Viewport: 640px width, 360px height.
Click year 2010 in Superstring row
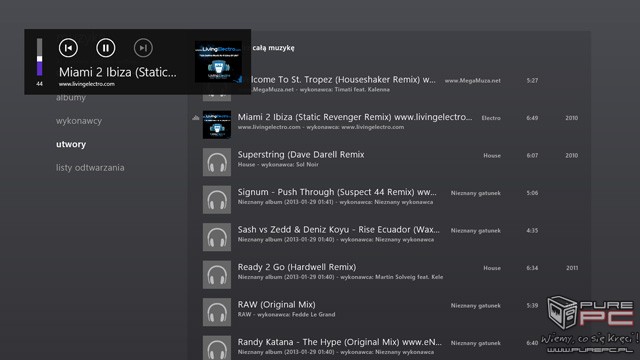[x=571, y=156]
